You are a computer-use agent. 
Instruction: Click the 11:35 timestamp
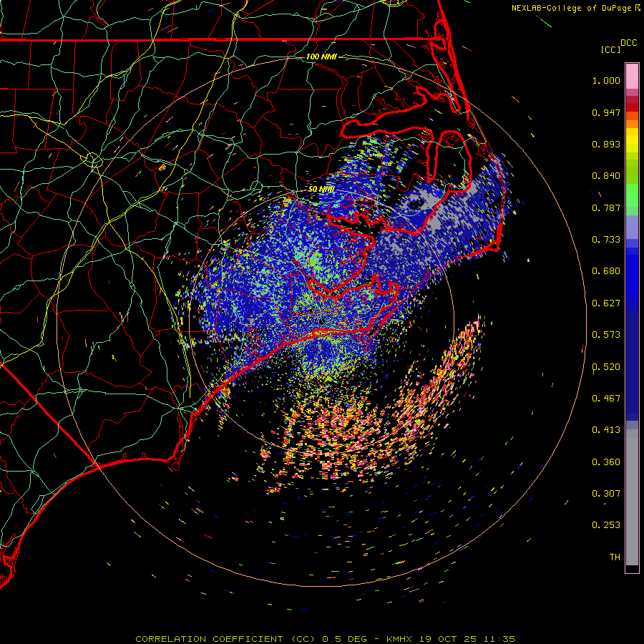click(x=499, y=639)
